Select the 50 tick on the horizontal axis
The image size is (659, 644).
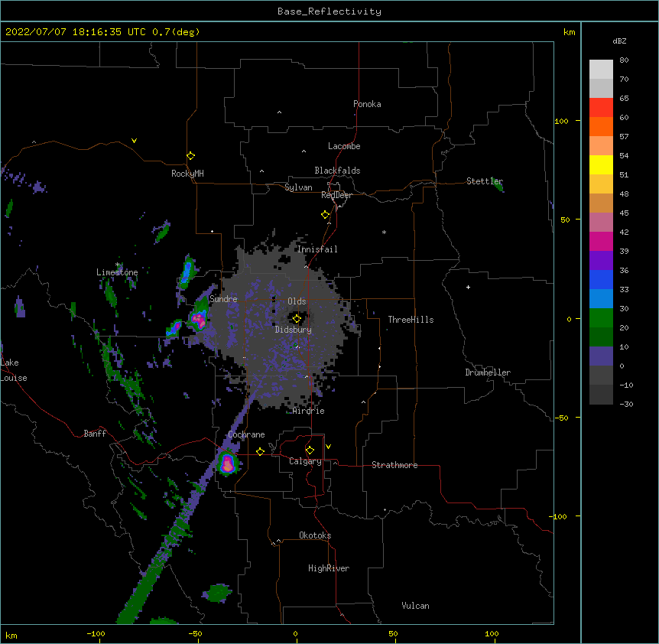click(x=393, y=633)
